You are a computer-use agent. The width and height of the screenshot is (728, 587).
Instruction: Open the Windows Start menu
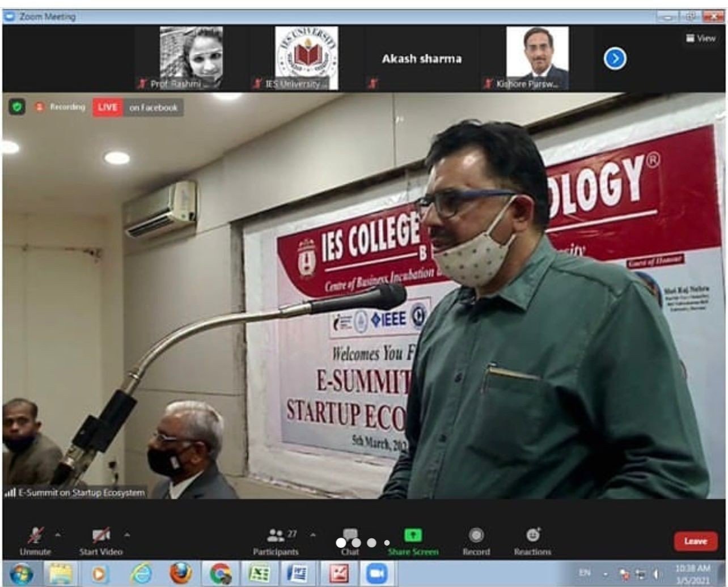pos(21,574)
